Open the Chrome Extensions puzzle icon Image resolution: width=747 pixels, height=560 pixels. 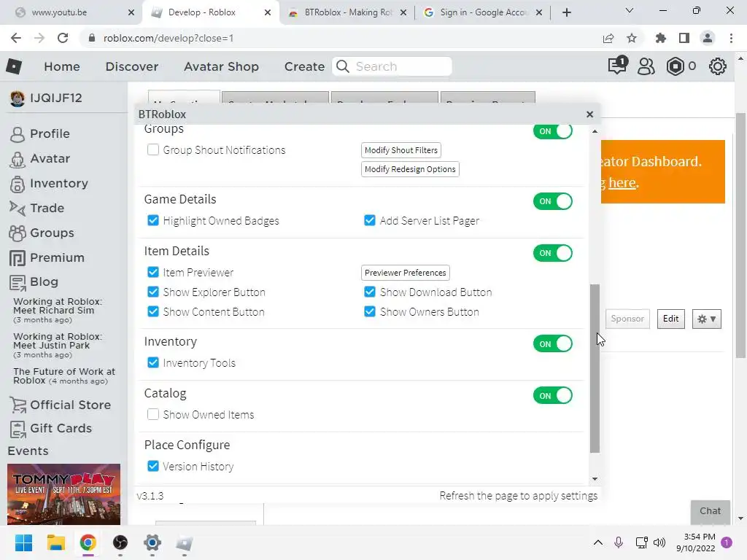660,38
